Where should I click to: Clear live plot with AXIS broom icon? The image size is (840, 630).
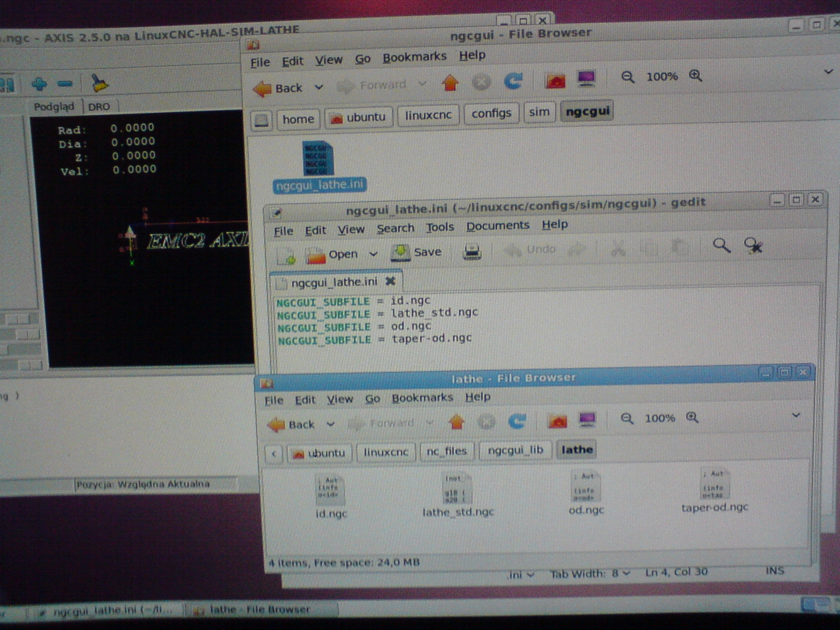pos(99,83)
